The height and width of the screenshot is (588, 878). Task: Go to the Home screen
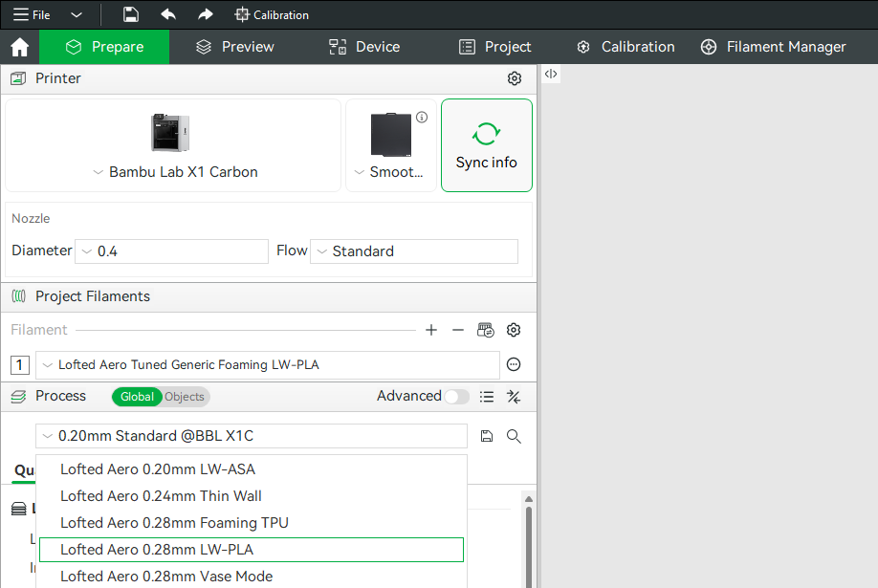[x=19, y=47]
